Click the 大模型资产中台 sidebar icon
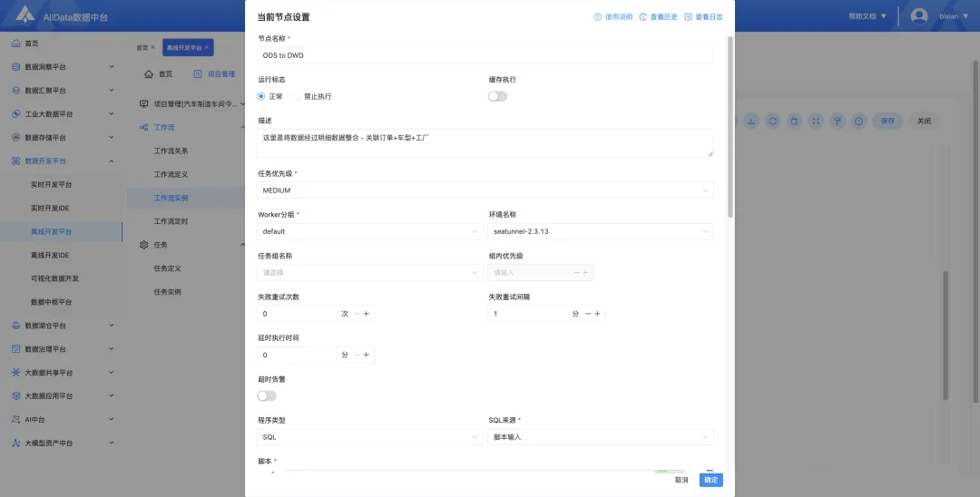This screenshot has width=980, height=497. pyautogui.click(x=16, y=443)
